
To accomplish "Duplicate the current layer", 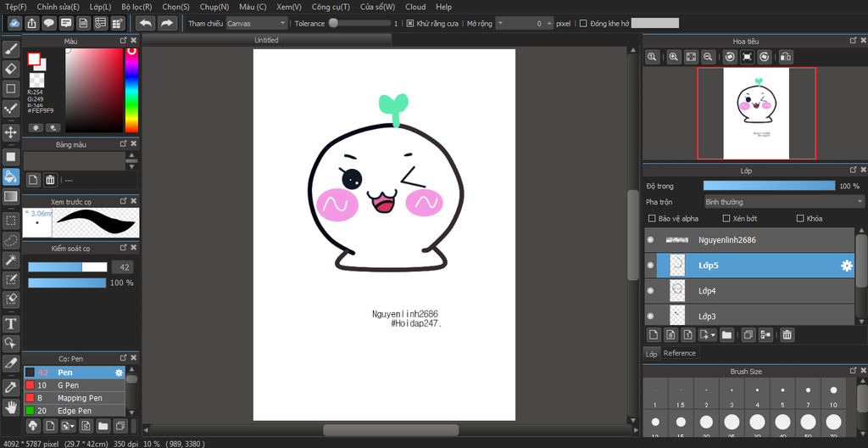I will click(748, 334).
